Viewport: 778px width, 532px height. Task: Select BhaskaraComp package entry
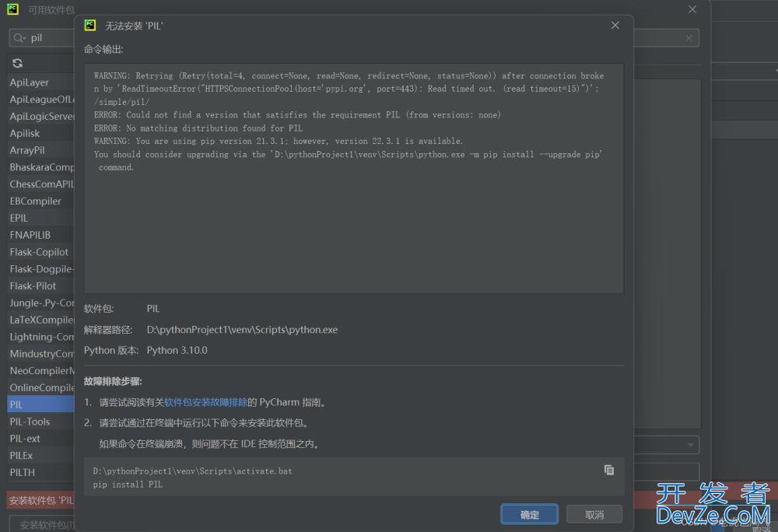(x=40, y=167)
